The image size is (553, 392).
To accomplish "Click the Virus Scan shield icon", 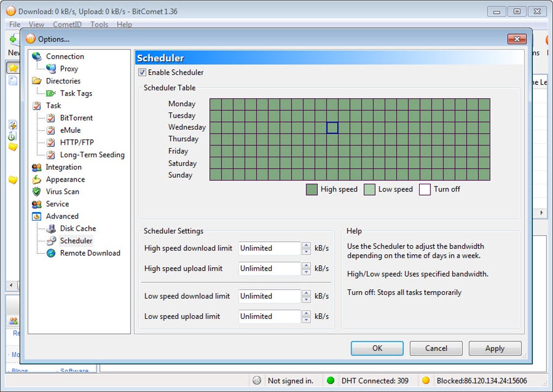I will (37, 191).
